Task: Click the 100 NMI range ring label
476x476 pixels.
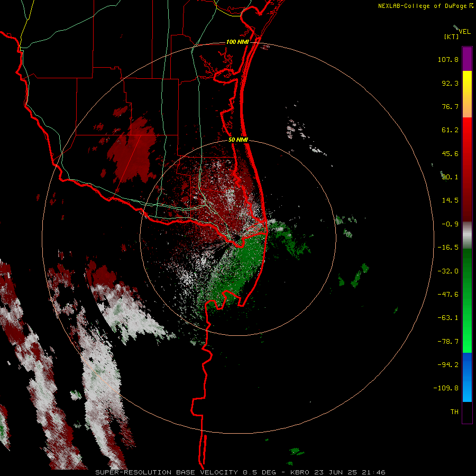Action: pyautogui.click(x=237, y=42)
